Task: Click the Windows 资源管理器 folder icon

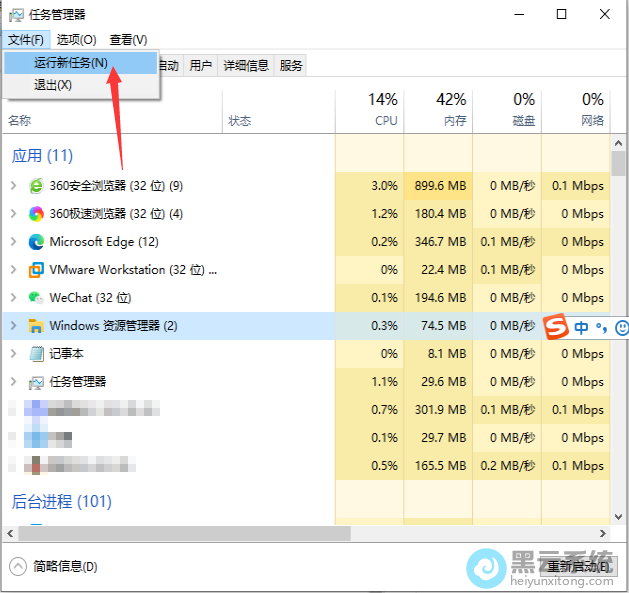Action: pyautogui.click(x=36, y=326)
